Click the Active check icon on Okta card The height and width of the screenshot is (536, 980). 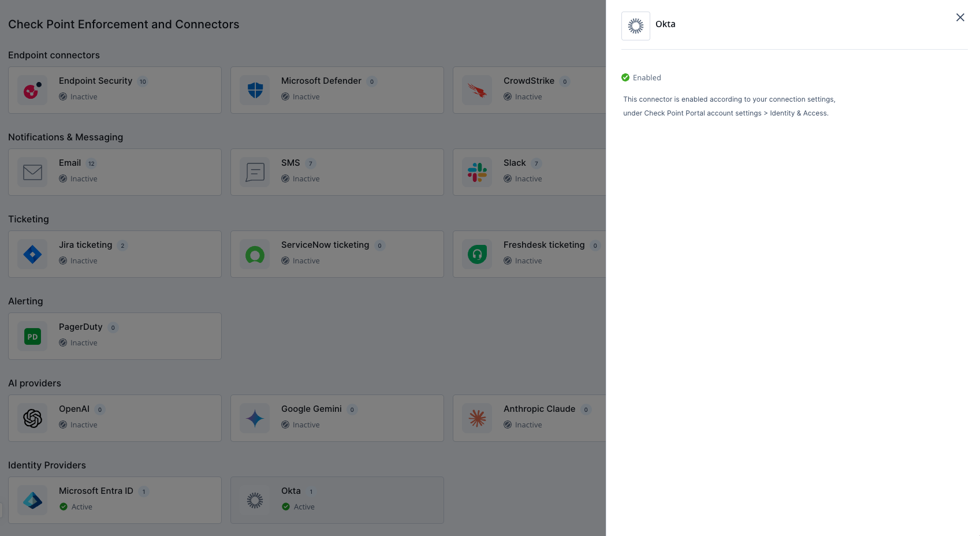tap(286, 507)
